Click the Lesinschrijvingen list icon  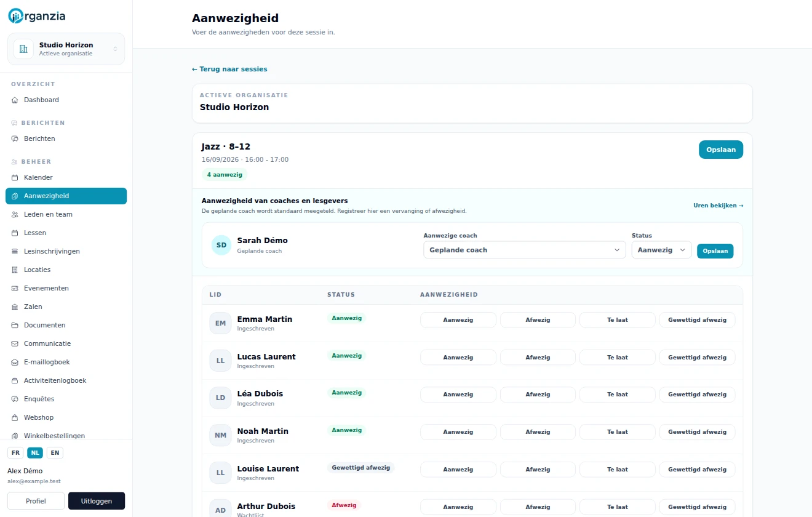(x=15, y=252)
